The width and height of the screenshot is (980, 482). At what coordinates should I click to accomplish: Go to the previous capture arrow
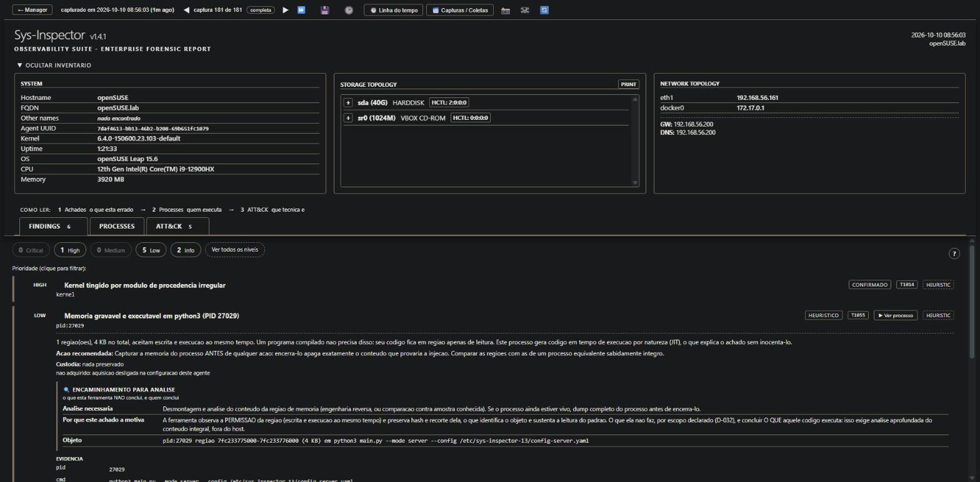(186, 10)
